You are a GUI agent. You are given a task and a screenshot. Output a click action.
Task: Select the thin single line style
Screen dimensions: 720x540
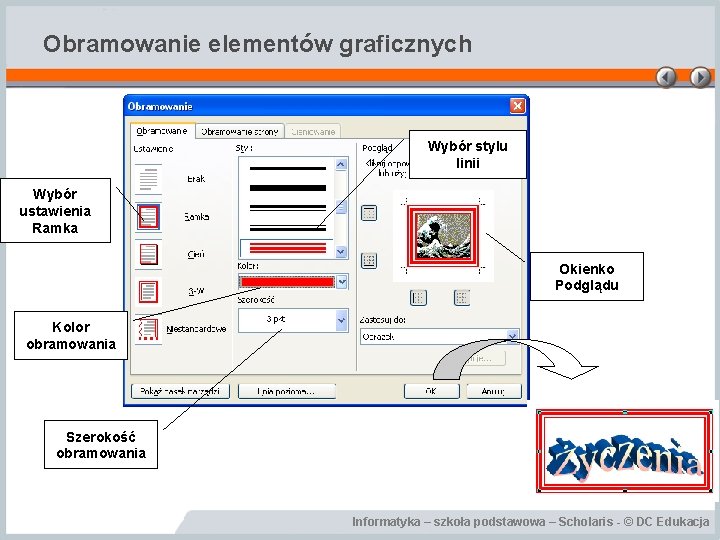(288, 169)
